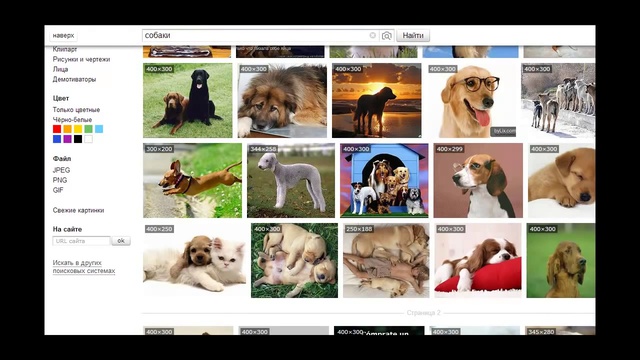Click the 344×258 size label

point(263,149)
